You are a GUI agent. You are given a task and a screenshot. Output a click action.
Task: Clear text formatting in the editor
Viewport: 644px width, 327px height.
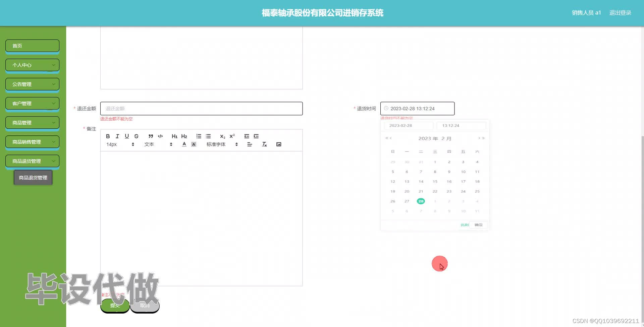264,144
